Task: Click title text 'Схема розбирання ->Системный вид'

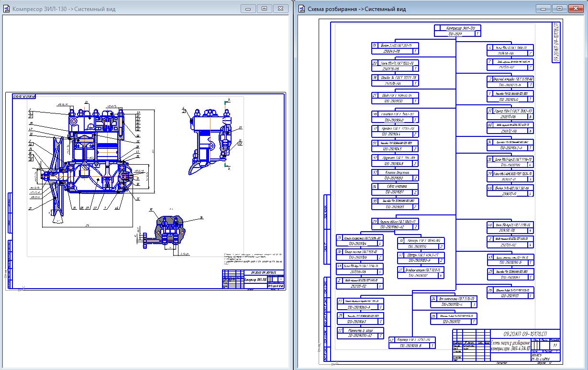Action: [x=357, y=9]
